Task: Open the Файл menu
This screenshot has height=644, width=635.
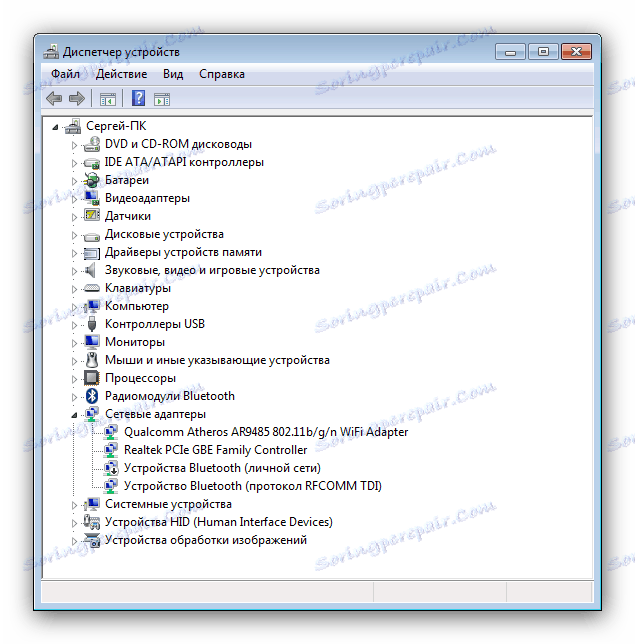Action: [65, 74]
